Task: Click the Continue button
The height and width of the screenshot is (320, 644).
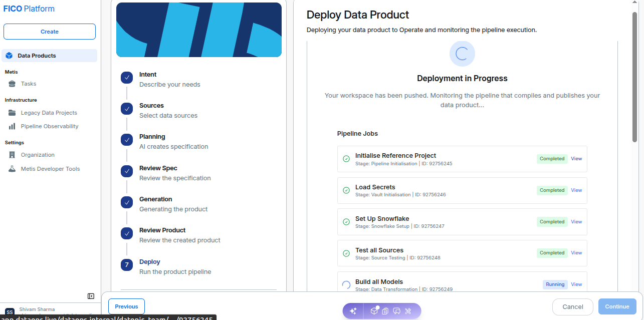Action: pyautogui.click(x=617, y=306)
